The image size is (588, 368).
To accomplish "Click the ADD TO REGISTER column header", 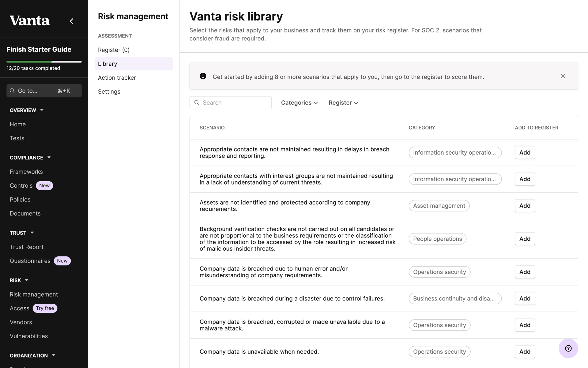I will [x=537, y=128].
